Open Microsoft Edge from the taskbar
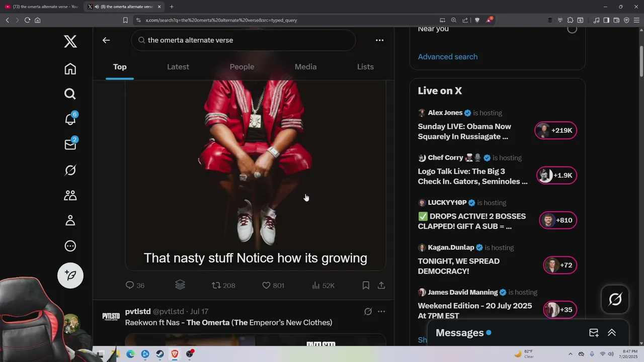 (x=130, y=354)
